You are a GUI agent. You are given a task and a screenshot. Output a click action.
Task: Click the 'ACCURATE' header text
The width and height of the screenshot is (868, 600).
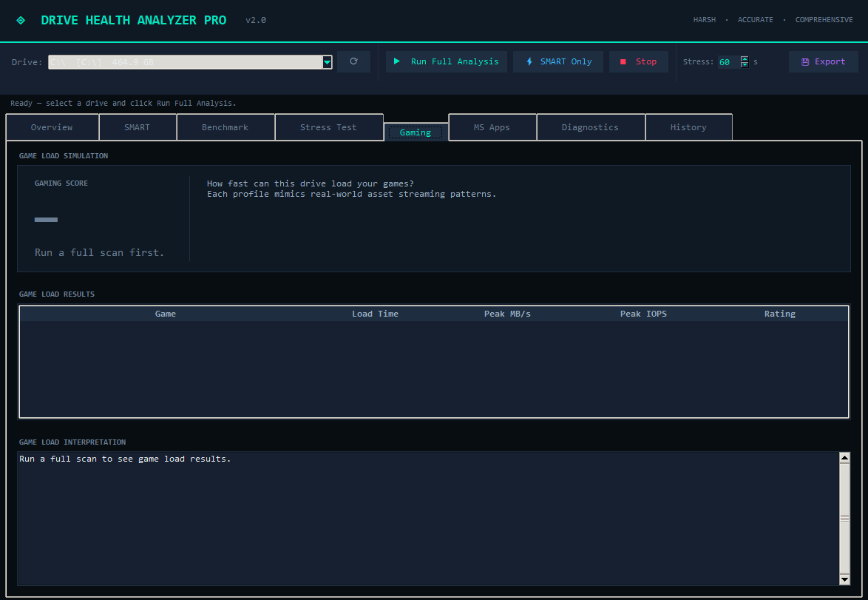[756, 19]
